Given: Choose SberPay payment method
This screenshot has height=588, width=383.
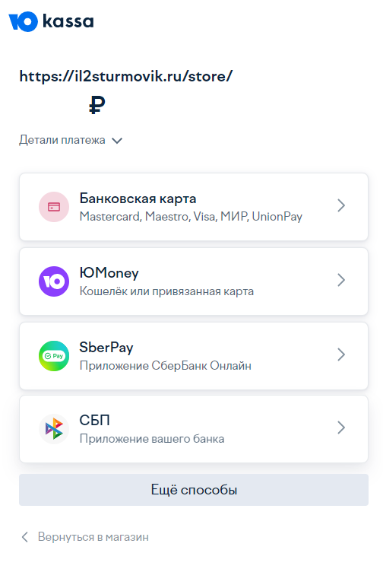Looking at the screenshot, I should (x=194, y=356).
